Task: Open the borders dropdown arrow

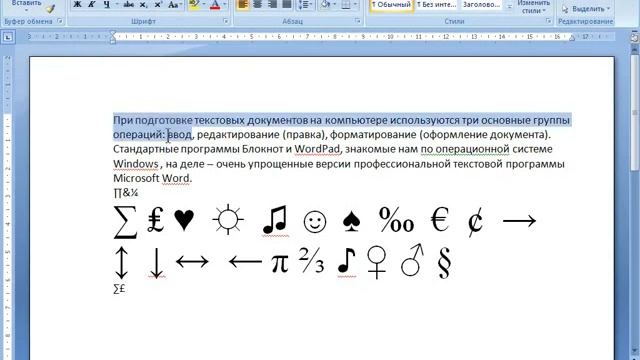Action: (x=355, y=5)
